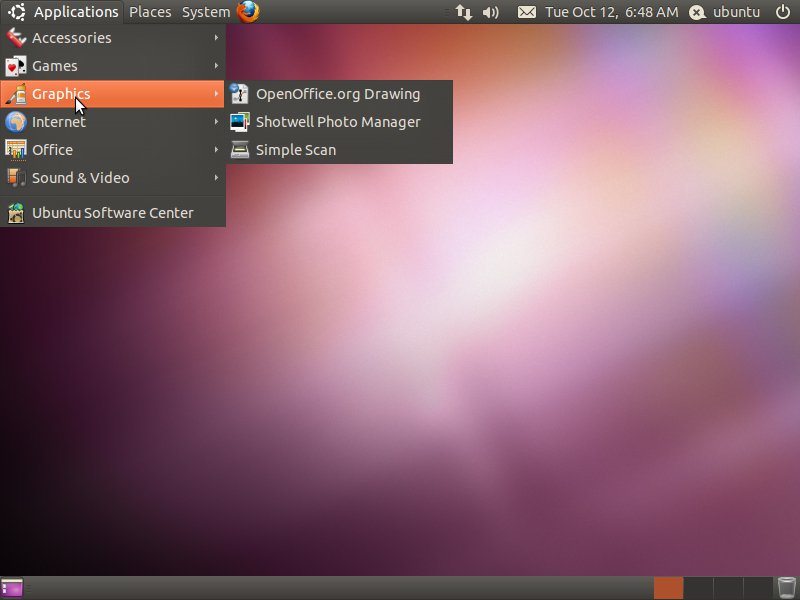Click the Ubuntu logo icon on Applications
Screen dimensions: 800x600
pos(16,12)
